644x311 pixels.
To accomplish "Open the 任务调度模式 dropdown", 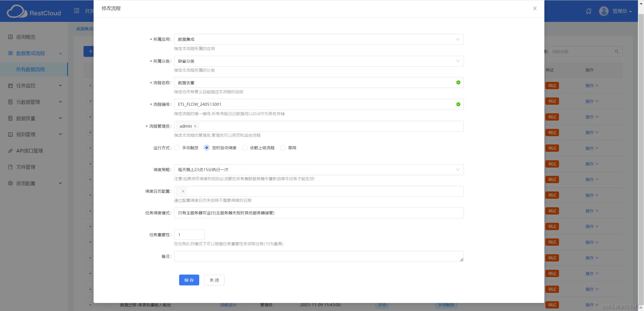I will (318, 213).
